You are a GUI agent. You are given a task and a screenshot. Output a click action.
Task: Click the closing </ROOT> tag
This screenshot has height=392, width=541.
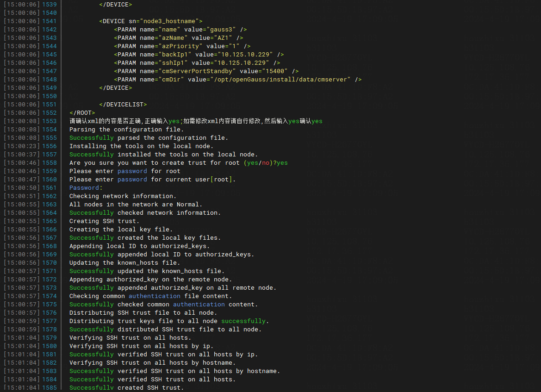[82, 112]
